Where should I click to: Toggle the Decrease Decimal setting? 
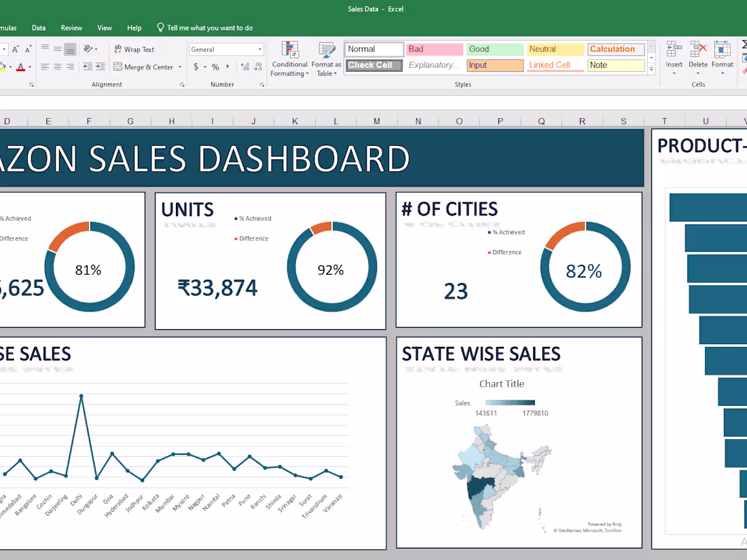coord(257,67)
